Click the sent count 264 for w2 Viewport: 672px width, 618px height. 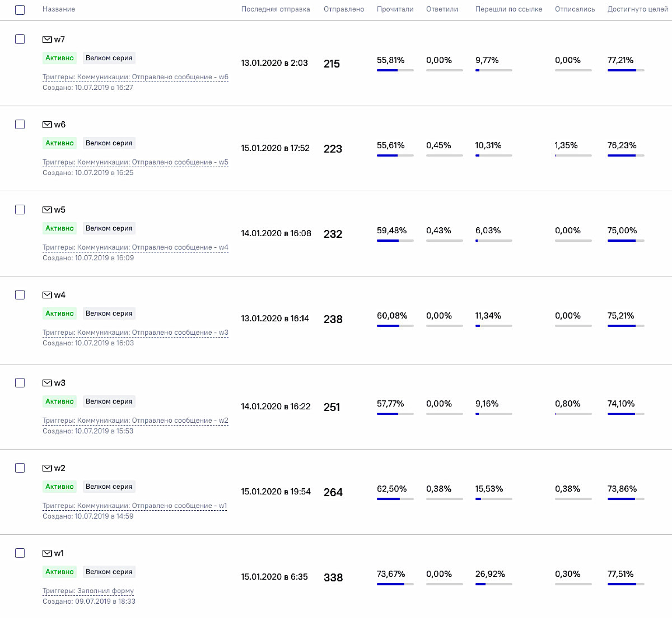click(333, 492)
